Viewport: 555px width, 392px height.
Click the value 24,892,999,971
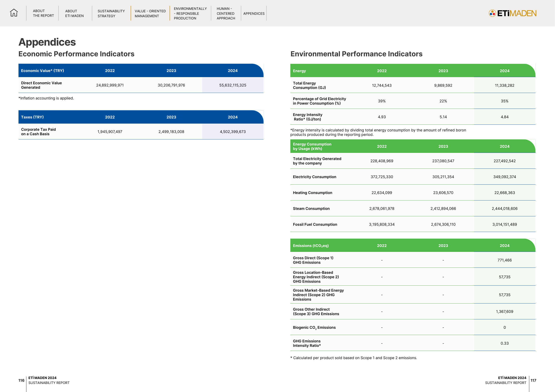(110, 85)
